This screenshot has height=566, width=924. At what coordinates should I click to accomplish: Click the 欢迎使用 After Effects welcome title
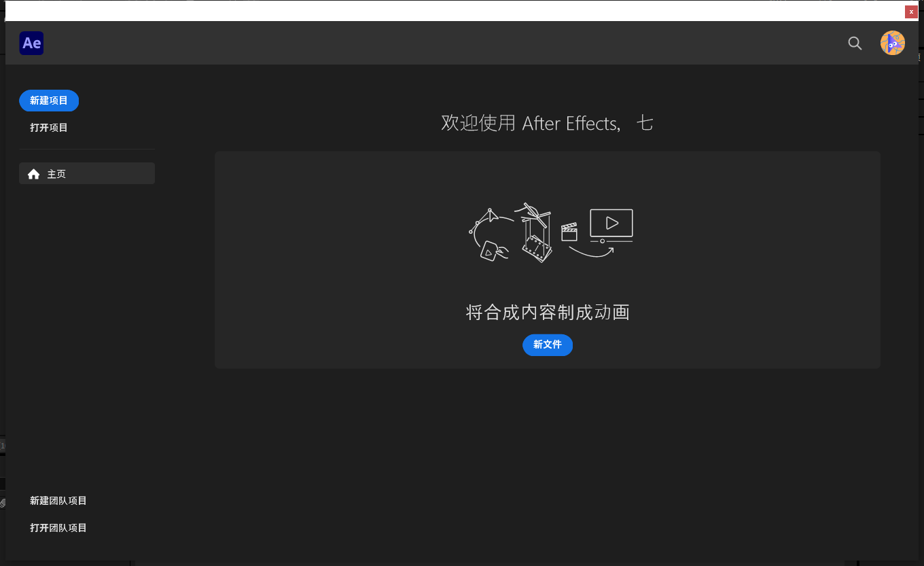[x=548, y=123]
